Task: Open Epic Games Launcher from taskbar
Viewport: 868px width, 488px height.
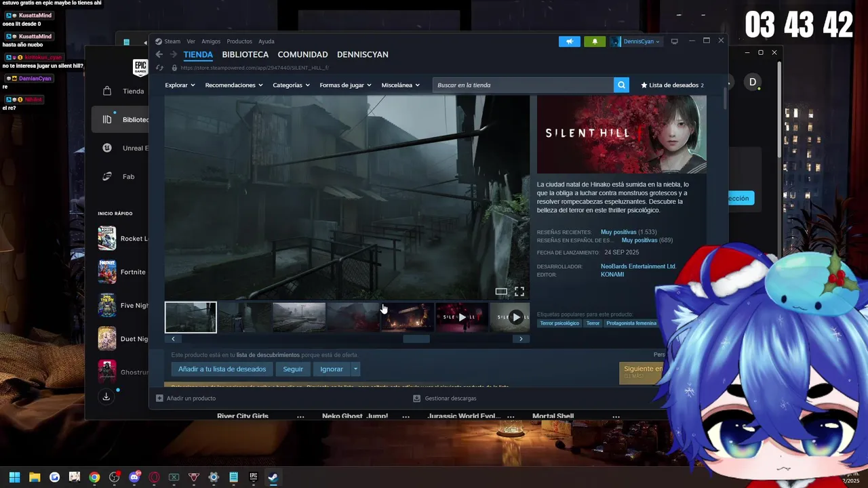Action: point(253,477)
